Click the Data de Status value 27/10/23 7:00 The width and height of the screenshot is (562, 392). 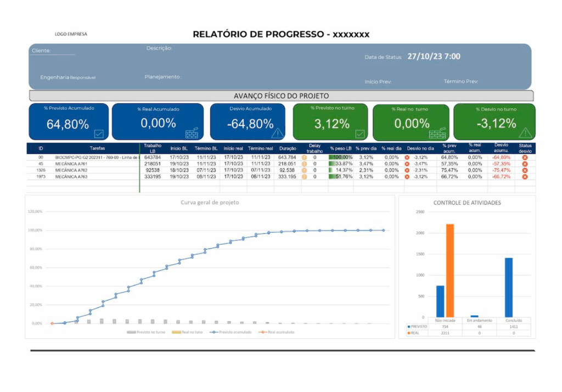point(434,57)
